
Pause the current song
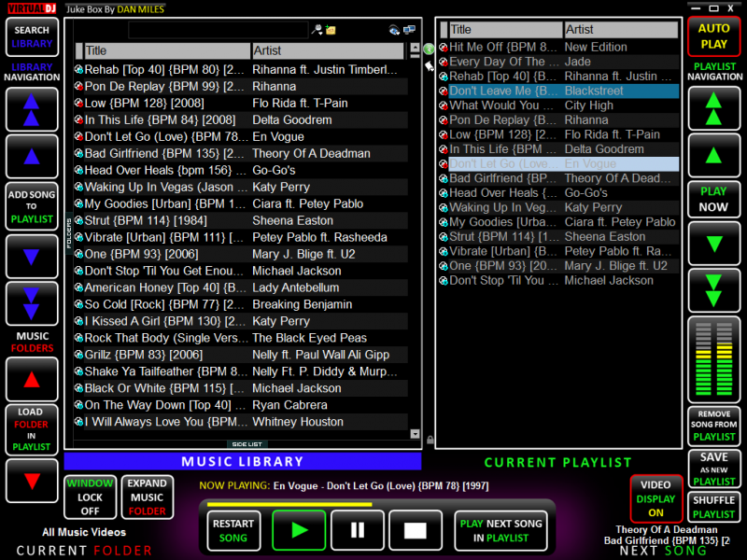[358, 530]
